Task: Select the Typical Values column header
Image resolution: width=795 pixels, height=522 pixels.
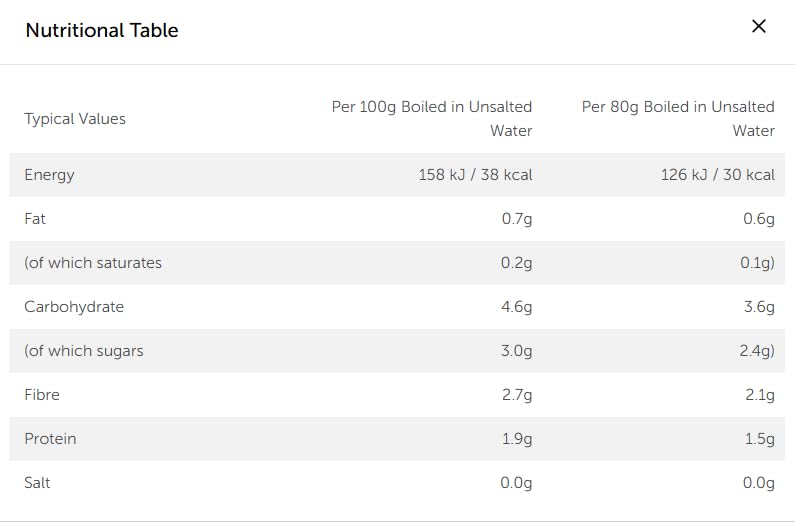Action: (x=75, y=119)
